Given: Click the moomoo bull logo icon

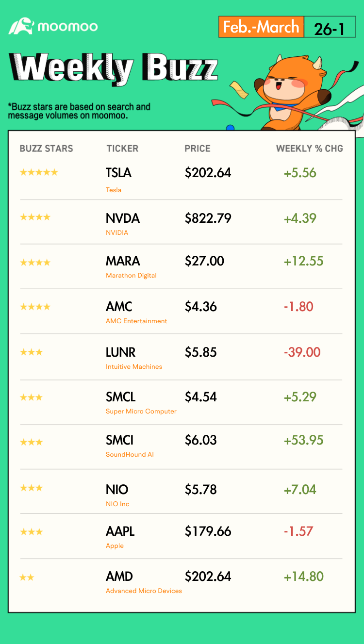Looking at the screenshot, I should 21,26.
